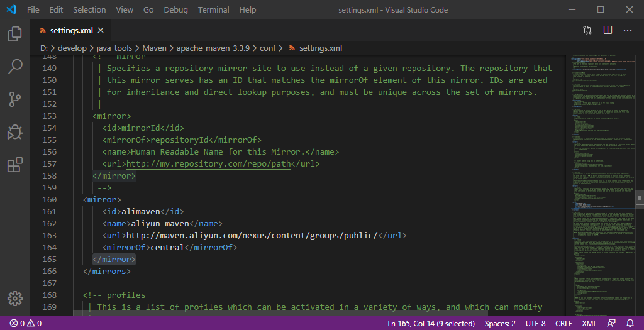Open the my.repository.com URL link

[208, 164]
